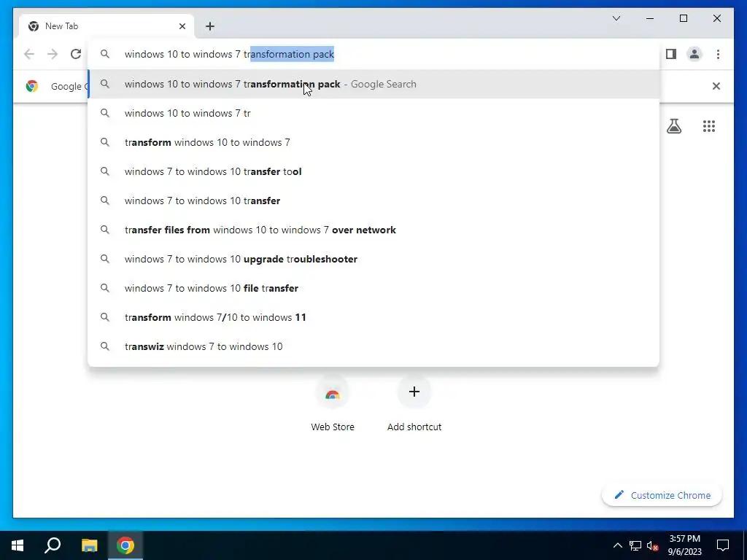Click the address bar text field
Screen dimensions: 747x560
(x=373, y=54)
